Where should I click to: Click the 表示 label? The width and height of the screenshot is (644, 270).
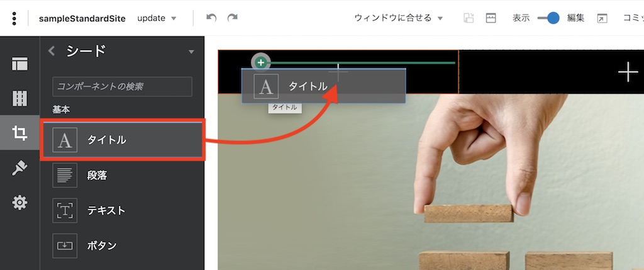(x=521, y=18)
